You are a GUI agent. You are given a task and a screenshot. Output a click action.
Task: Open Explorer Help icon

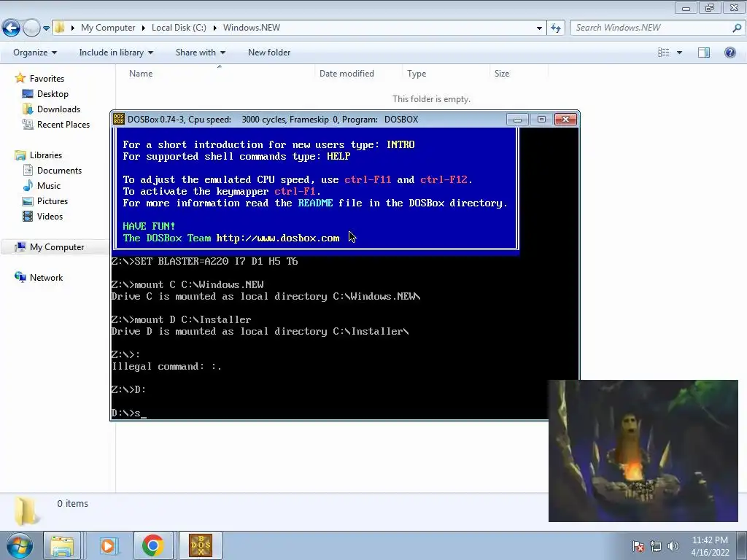[x=729, y=52]
